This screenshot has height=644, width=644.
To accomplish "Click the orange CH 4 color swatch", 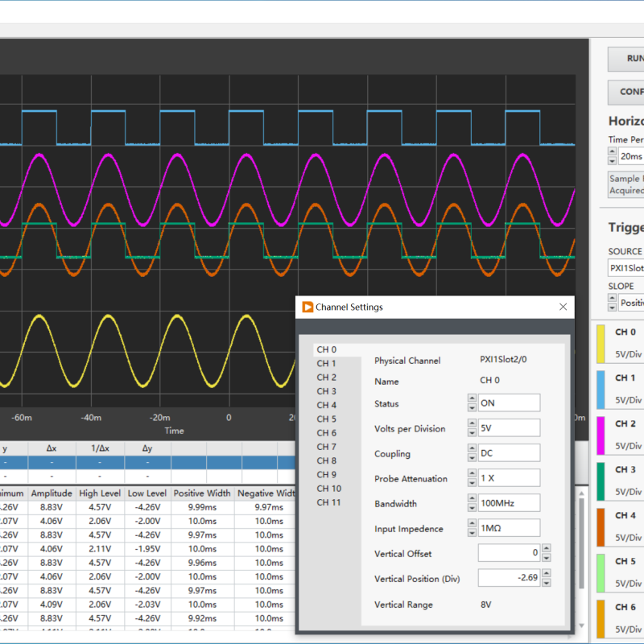I will tap(601, 527).
